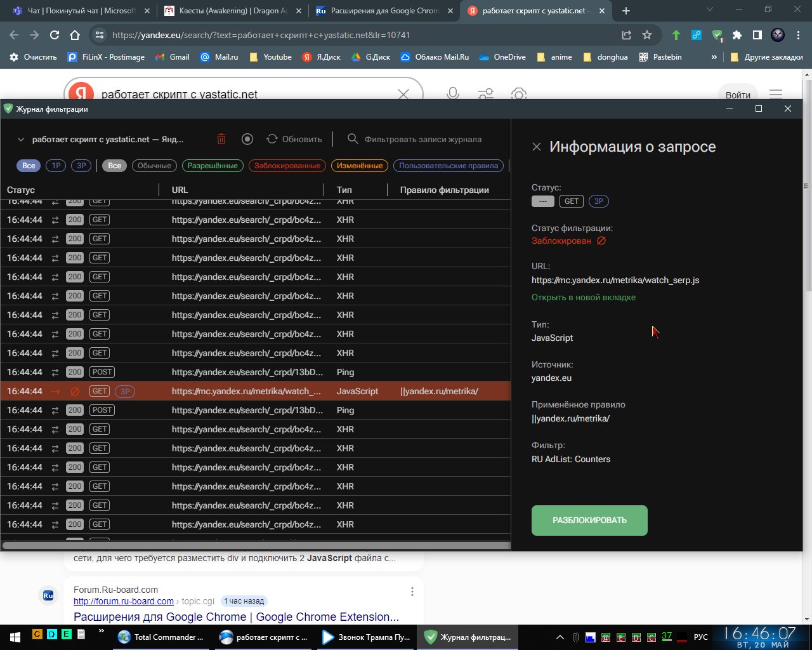Use the horizontal scrollbar of the log table

pos(256,545)
